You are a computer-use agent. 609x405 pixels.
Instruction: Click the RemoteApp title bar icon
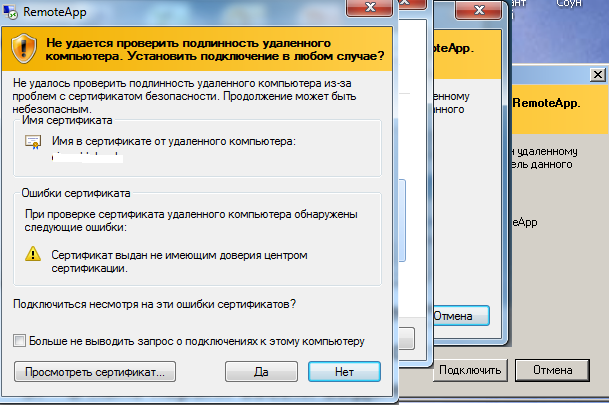click(10, 12)
